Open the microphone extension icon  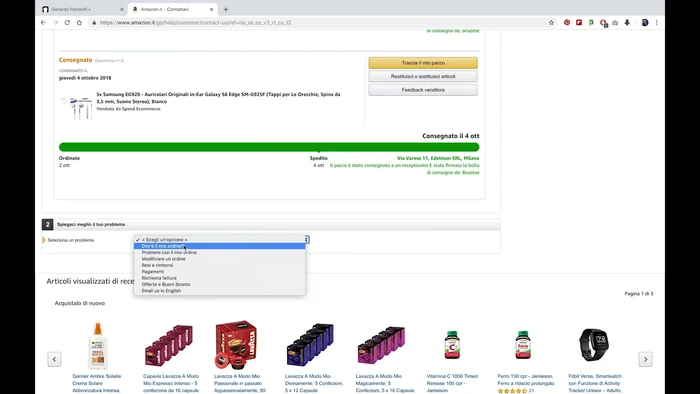(x=627, y=22)
